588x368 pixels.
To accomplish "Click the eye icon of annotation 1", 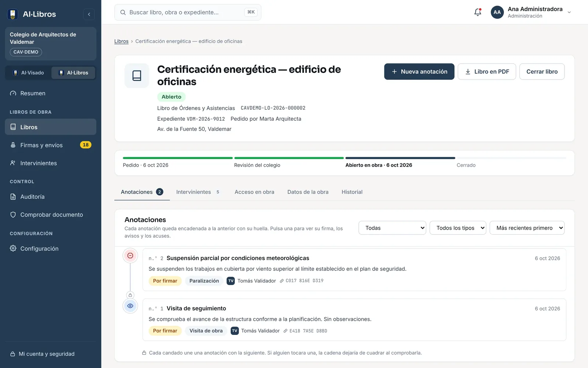I will [130, 306].
